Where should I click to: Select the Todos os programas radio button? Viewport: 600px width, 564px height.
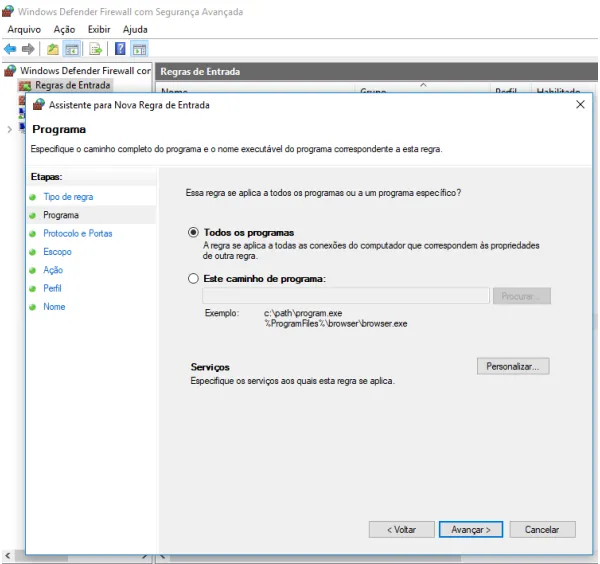[193, 232]
